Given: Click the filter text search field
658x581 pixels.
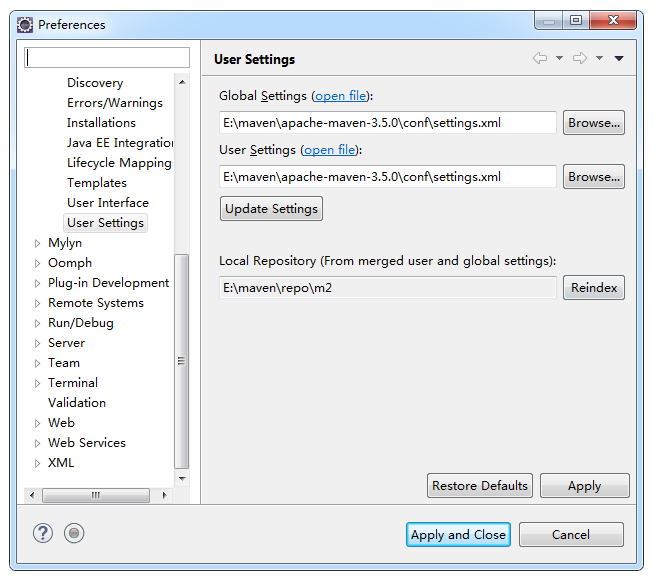Looking at the screenshot, I should click(107, 57).
